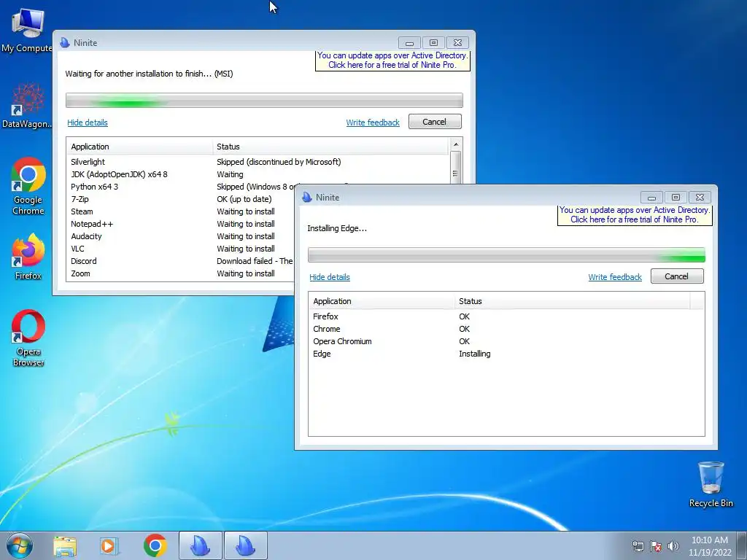Open the volume control in system tray
This screenshot has width=747, height=560.
[x=673, y=546]
